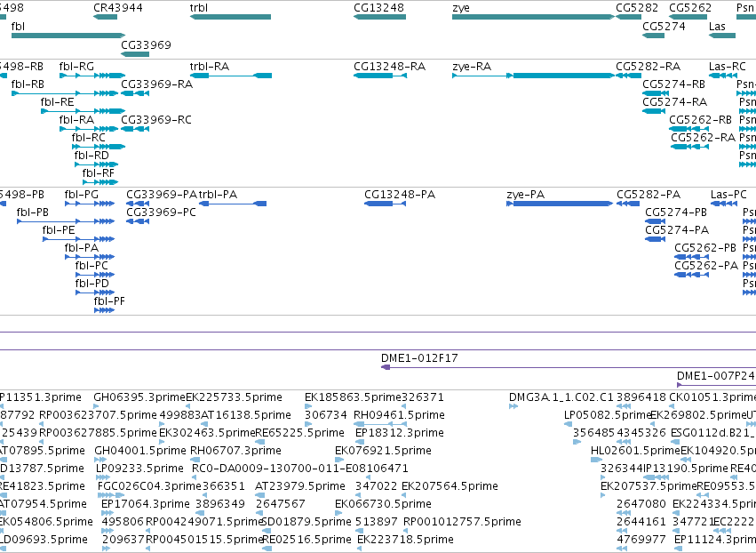Click the CG5262 gene label
Image resolution: width=756 pixels, height=553 pixels.
pyautogui.click(x=690, y=8)
